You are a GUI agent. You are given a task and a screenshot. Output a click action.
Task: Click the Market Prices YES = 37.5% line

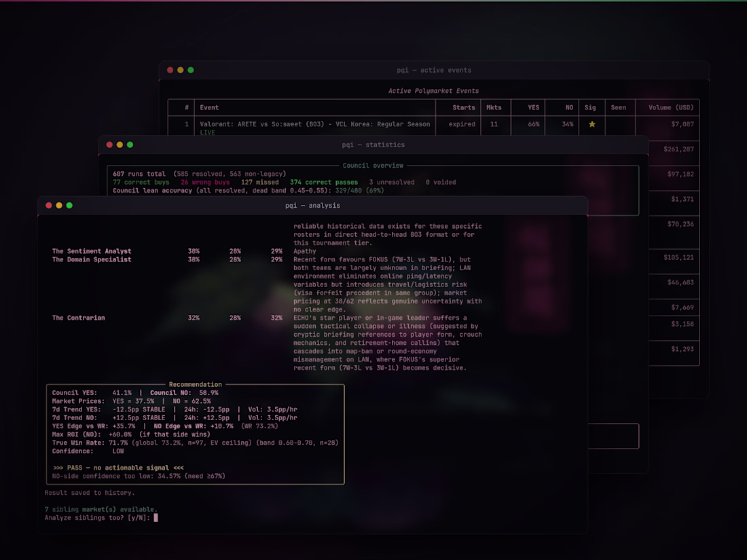coord(131,401)
